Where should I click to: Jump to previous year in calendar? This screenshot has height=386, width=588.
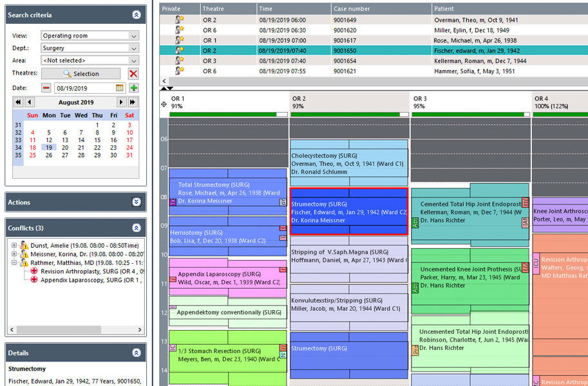[x=18, y=102]
